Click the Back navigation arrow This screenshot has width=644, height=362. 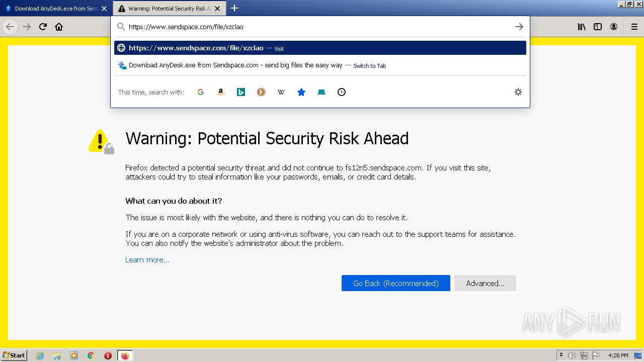(10, 27)
